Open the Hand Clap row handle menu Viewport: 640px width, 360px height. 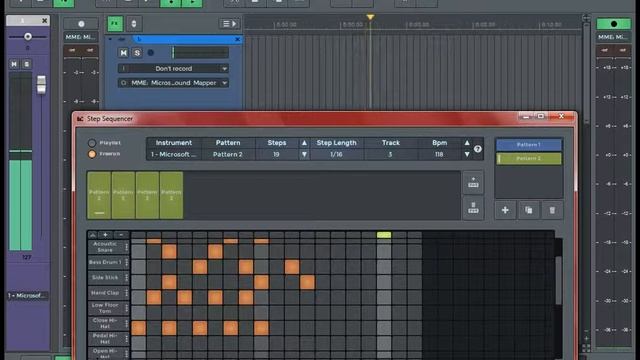[127, 293]
